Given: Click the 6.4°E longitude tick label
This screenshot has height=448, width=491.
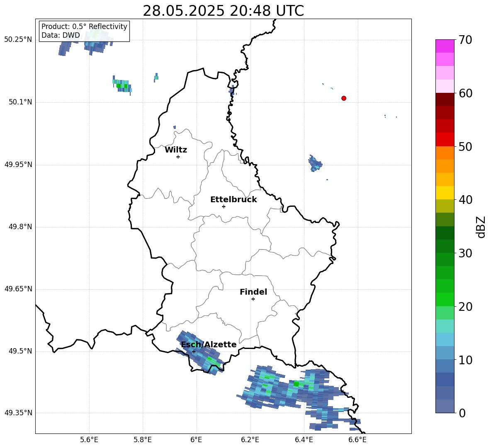Looking at the screenshot, I should tap(304, 440).
